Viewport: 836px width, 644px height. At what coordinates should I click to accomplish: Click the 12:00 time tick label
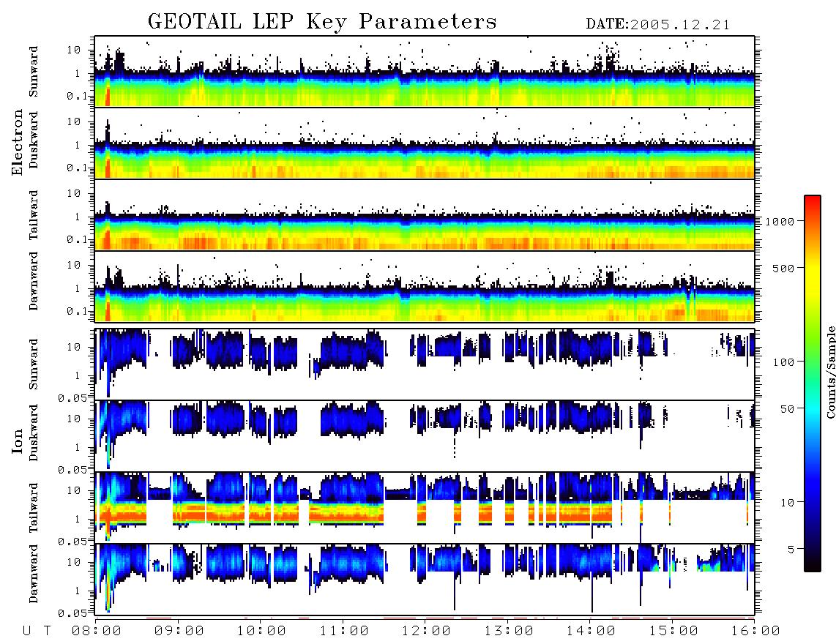click(x=426, y=632)
